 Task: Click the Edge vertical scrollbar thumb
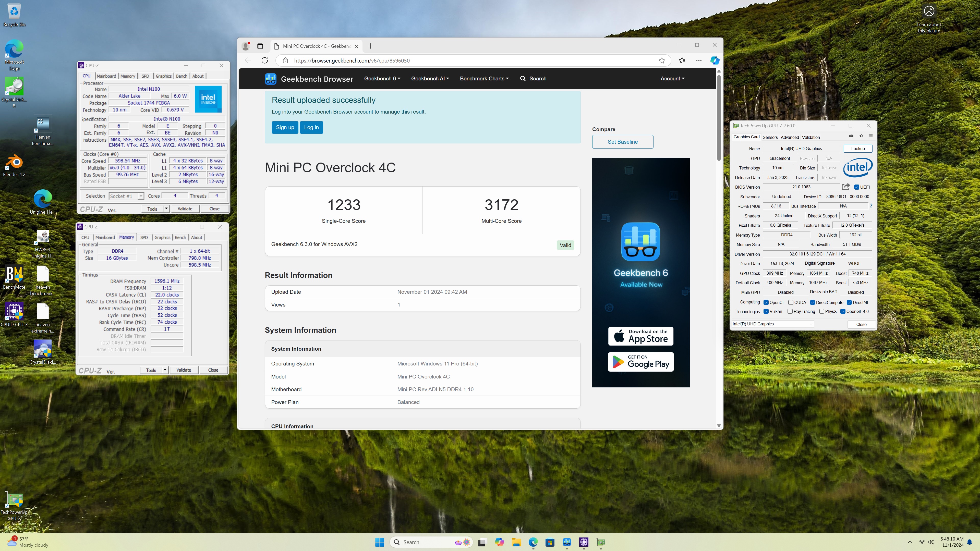pyautogui.click(x=719, y=118)
